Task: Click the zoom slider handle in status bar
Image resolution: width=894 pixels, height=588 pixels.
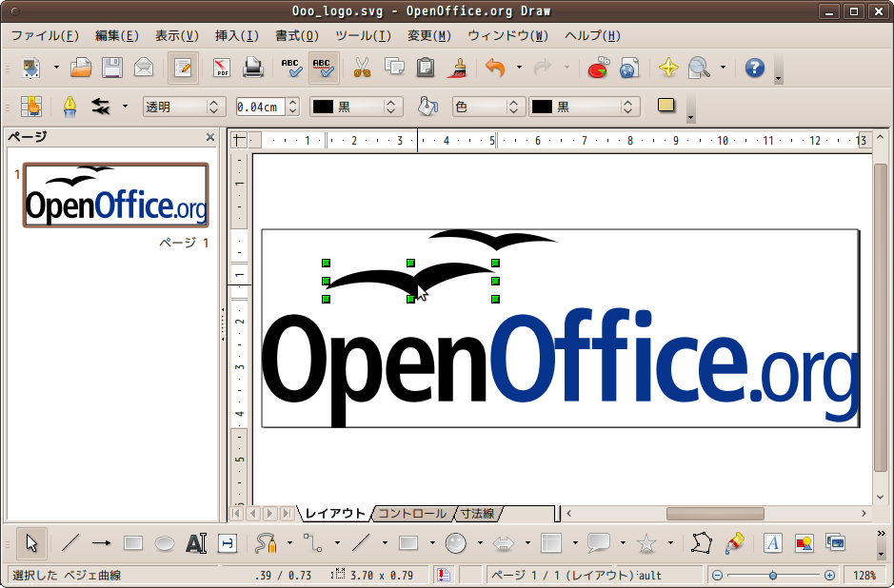Action: pyautogui.click(x=772, y=576)
